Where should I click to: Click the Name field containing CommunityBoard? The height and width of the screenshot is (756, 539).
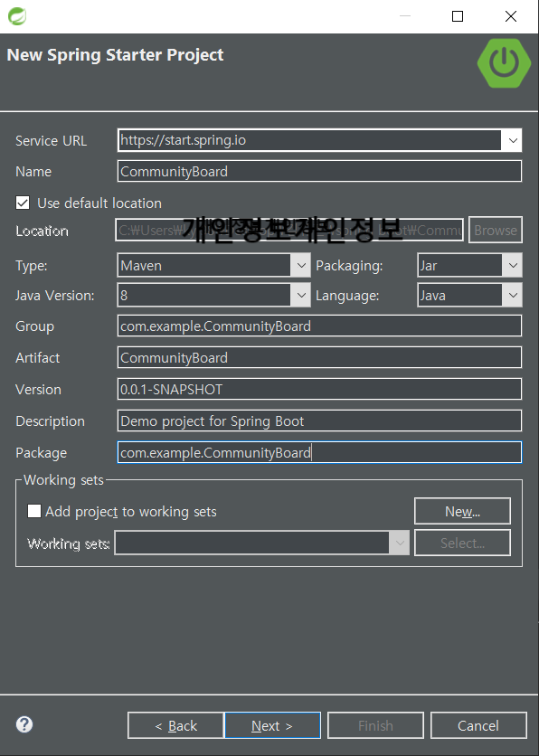pos(319,171)
